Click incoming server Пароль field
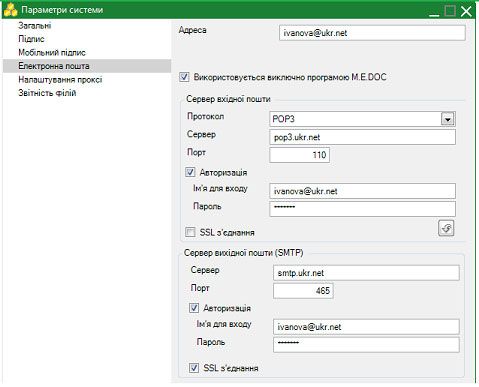This screenshot has width=479, height=387. click(x=362, y=209)
